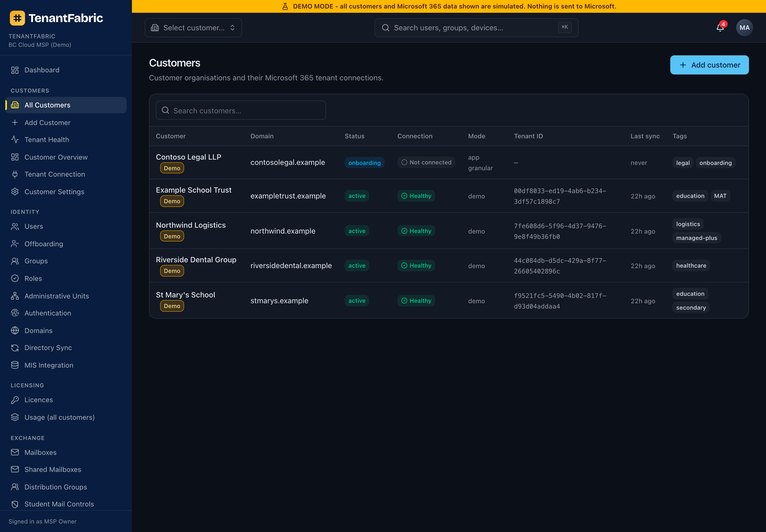Viewport: 766px width, 532px height.
Task: Click the Customer Settings gear icon
Action: pyautogui.click(x=15, y=192)
